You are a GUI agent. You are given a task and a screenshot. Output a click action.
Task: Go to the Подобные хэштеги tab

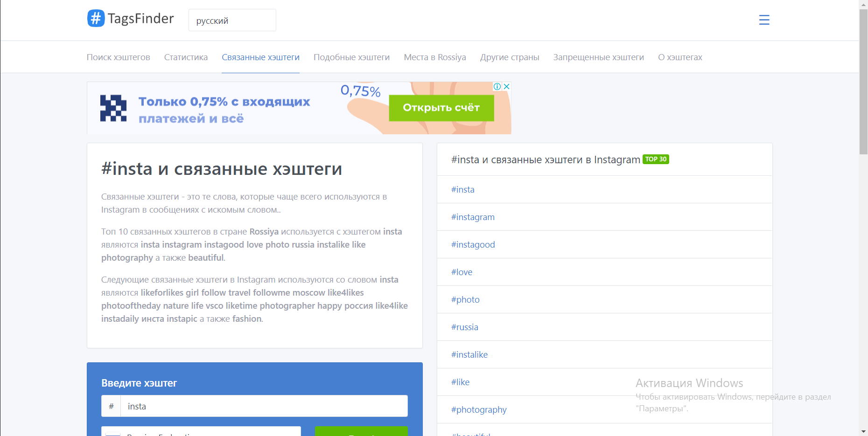351,57
